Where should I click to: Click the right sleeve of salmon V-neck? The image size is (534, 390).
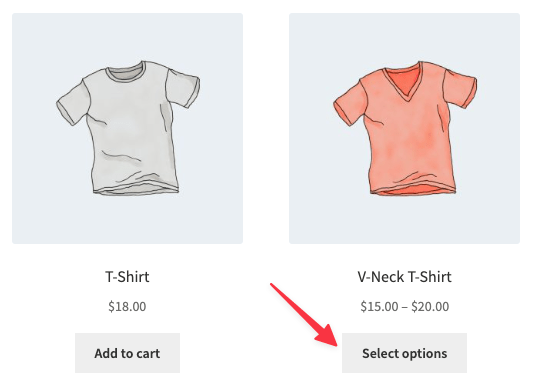(x=460, y=88)
